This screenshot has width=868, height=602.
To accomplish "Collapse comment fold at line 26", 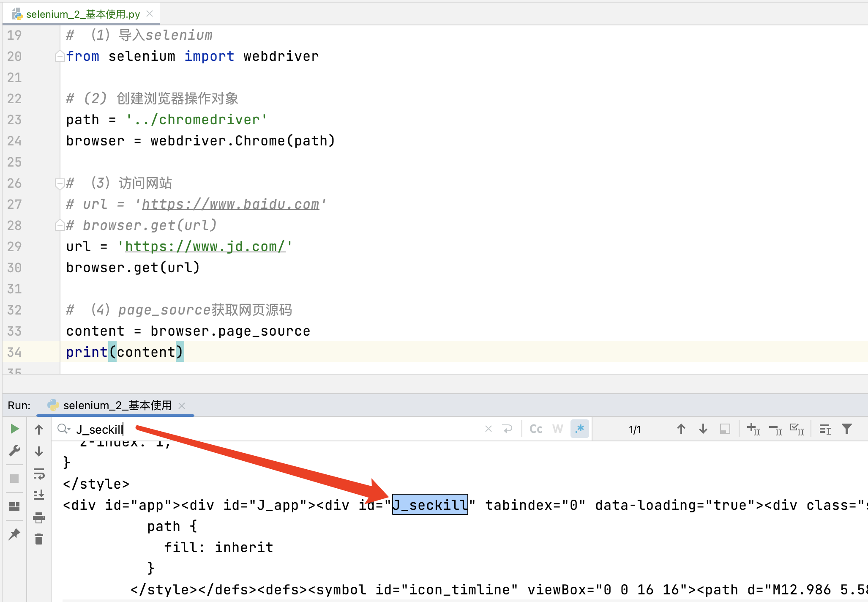I will 59,183.
